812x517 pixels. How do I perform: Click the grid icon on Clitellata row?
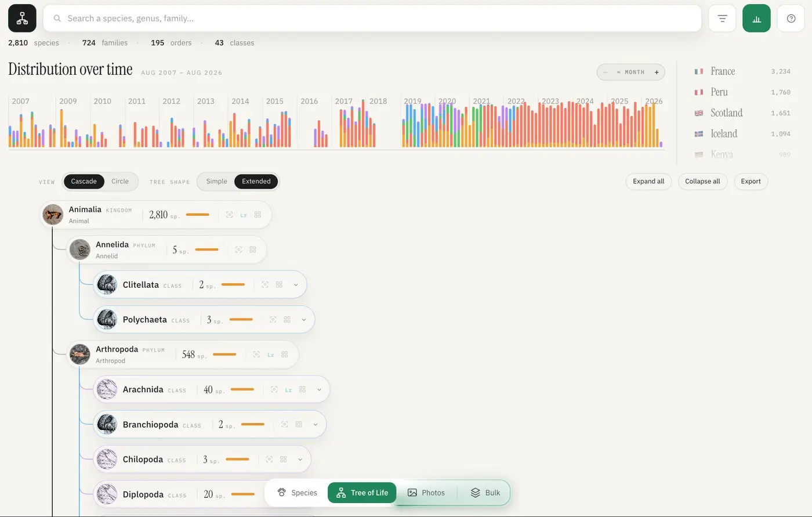(279, 284)
